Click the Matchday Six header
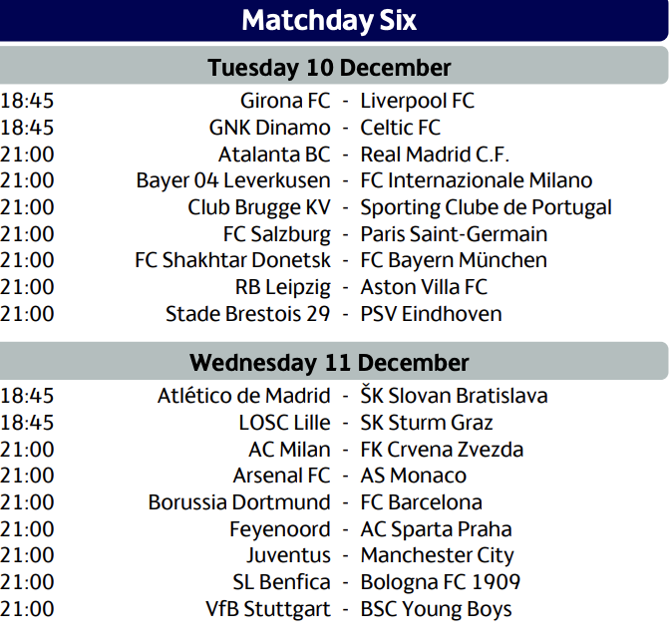Viewport: 672px width, 644px height. coord(329,20)
